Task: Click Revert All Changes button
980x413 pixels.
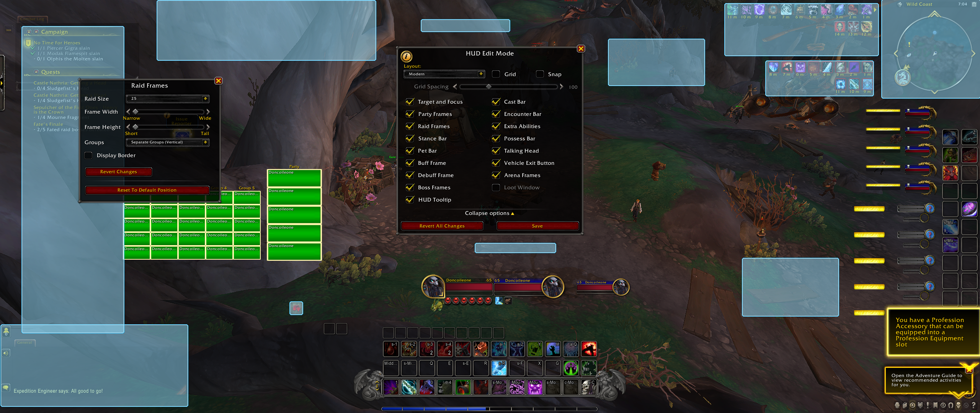Action: coord(442,226)
